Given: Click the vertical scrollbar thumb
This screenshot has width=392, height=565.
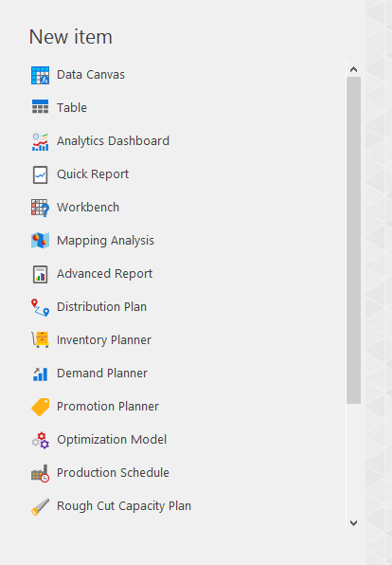Looking at the screenshot, I should [x=353, y=241].
